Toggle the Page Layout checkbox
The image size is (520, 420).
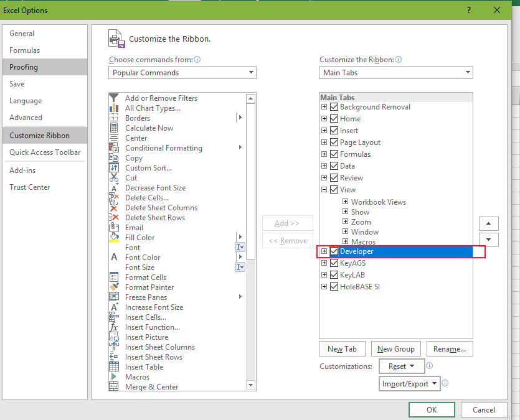[334, 142]
